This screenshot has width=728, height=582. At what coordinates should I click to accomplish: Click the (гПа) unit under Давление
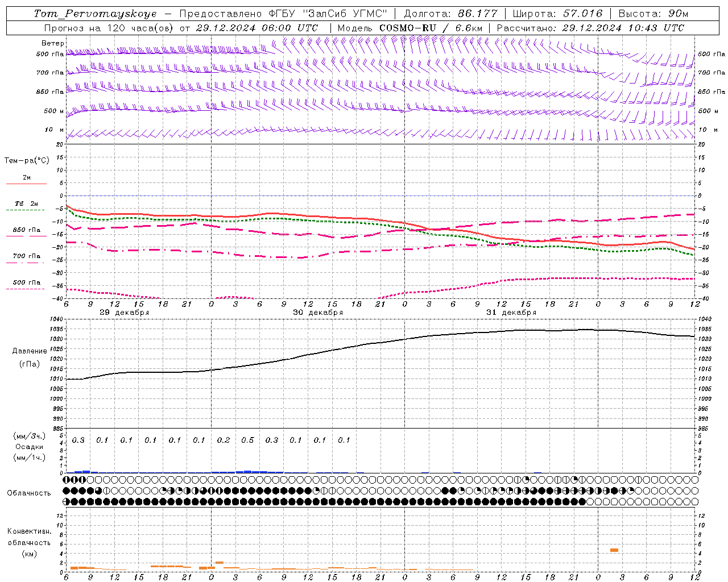pyautogui.click(x=30, y=364)
